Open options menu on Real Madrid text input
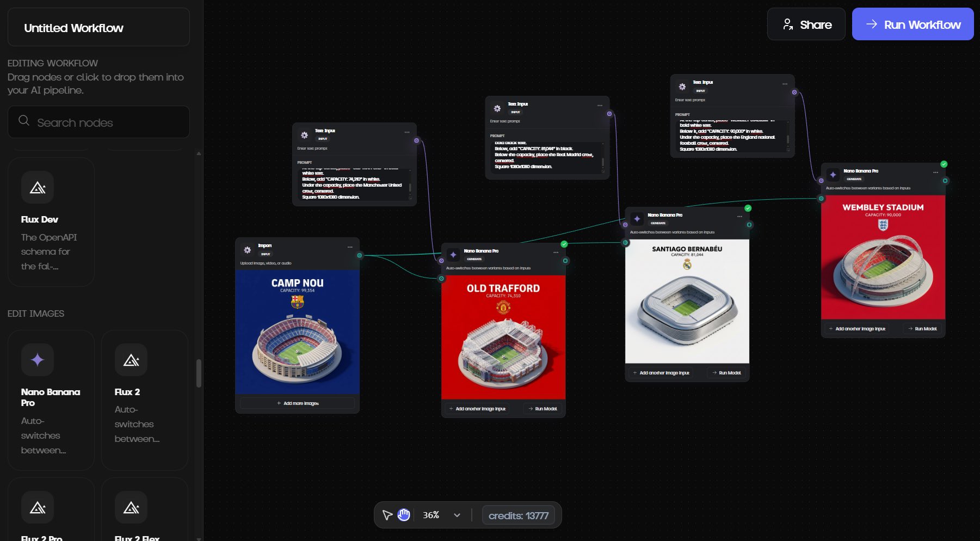Viewport: 980px width, 541px height. click(600, 106)
